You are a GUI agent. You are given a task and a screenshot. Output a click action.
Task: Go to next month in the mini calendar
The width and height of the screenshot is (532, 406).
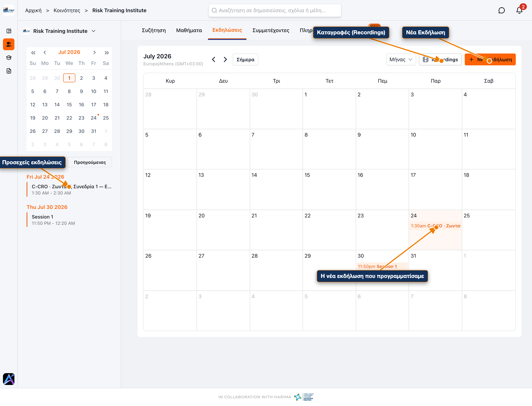tap(94, 52)
